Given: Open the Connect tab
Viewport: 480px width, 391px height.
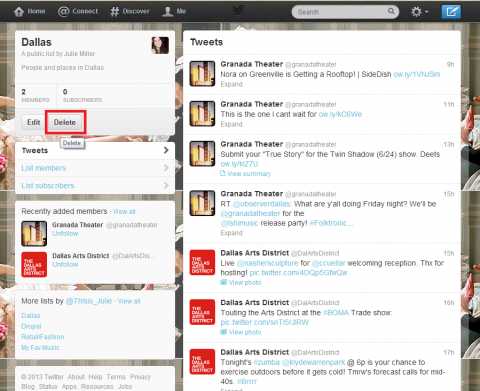Looking at the screenshot, I should point(78,11).
